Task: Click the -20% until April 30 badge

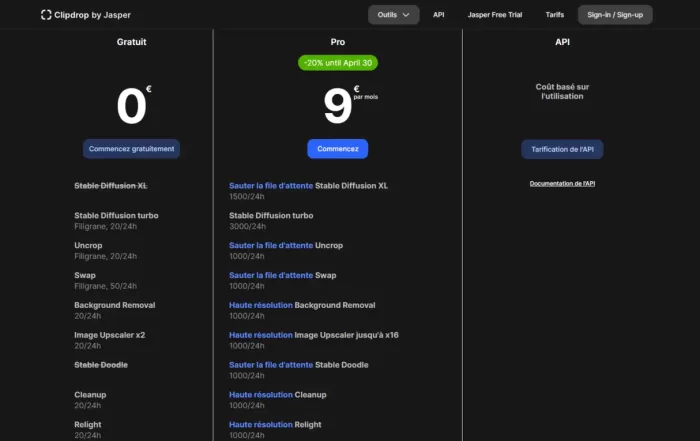Action: (x=338, y=63)
